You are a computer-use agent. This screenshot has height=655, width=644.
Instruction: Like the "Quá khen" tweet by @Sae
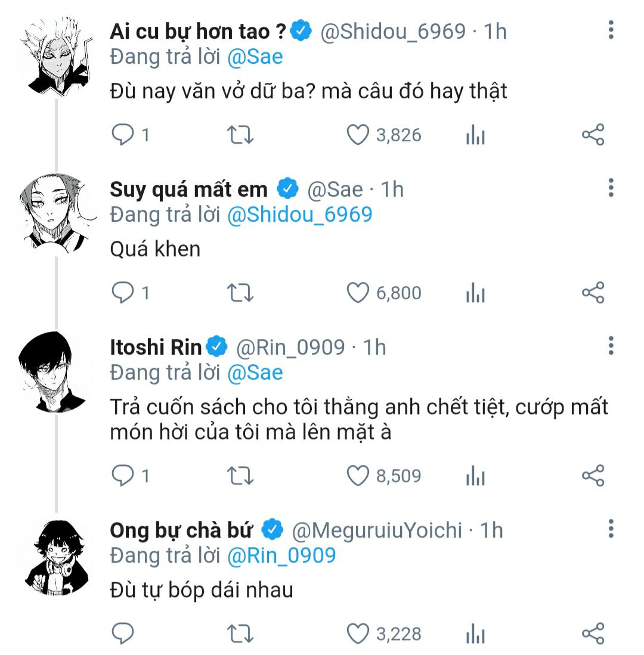(x=358, y=293)
